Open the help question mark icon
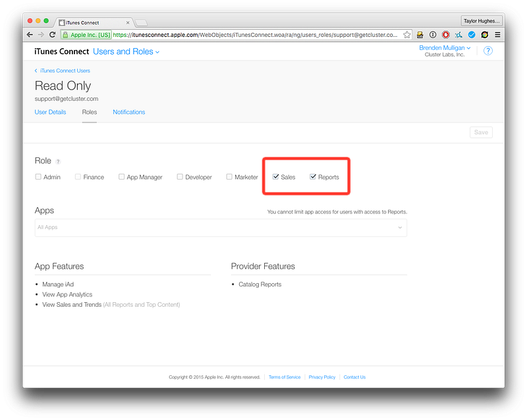This screenshot has height=420, width=527. [488, 51]
